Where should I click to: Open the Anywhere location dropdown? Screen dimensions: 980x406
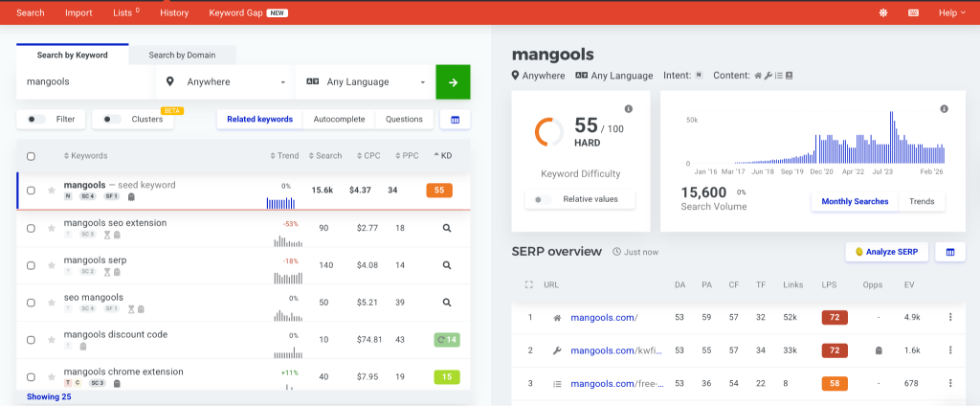(226, 82)
